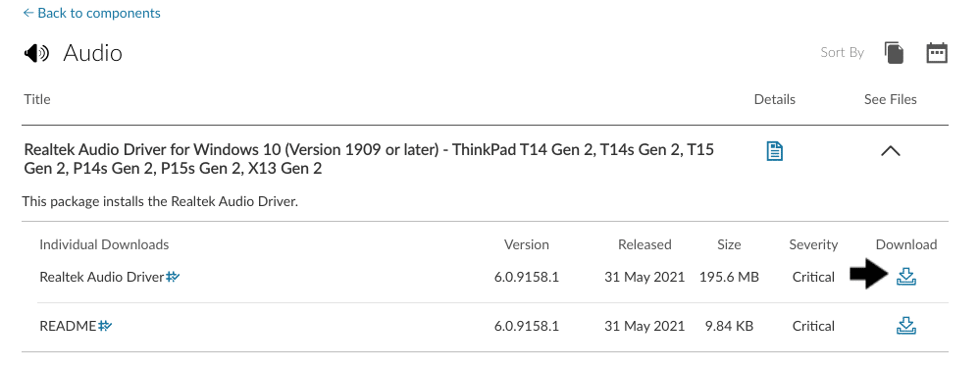The height and width of the screenshot is (370, 980).
Task: Select the Title column header
Action: (x=37, y=99)
